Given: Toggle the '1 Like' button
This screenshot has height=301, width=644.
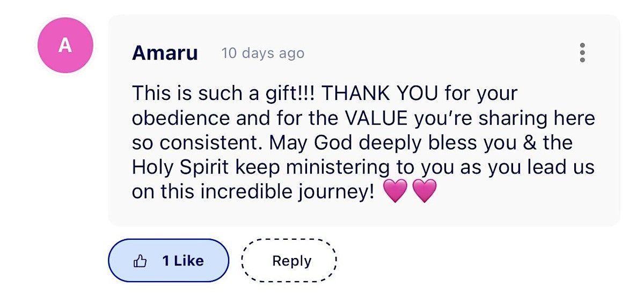Looking at the screenshot, I should click(169, 261).
